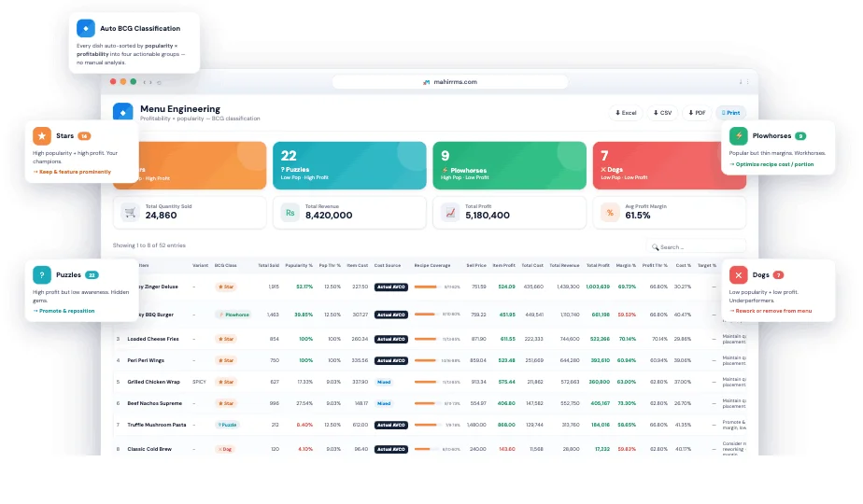
Task: Select the 22 Puzzles summary card
Action: click(x=349, y=165)
